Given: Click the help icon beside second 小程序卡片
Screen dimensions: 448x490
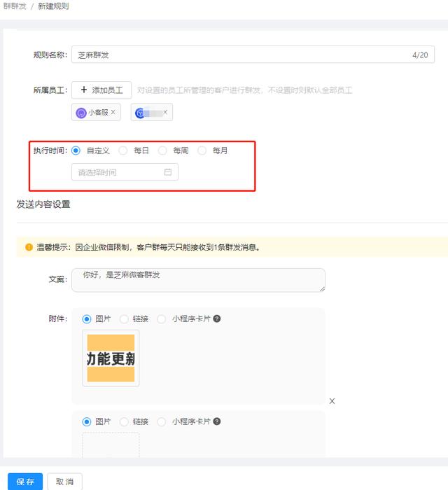Looking at the screenshot, I should [217, 421].
